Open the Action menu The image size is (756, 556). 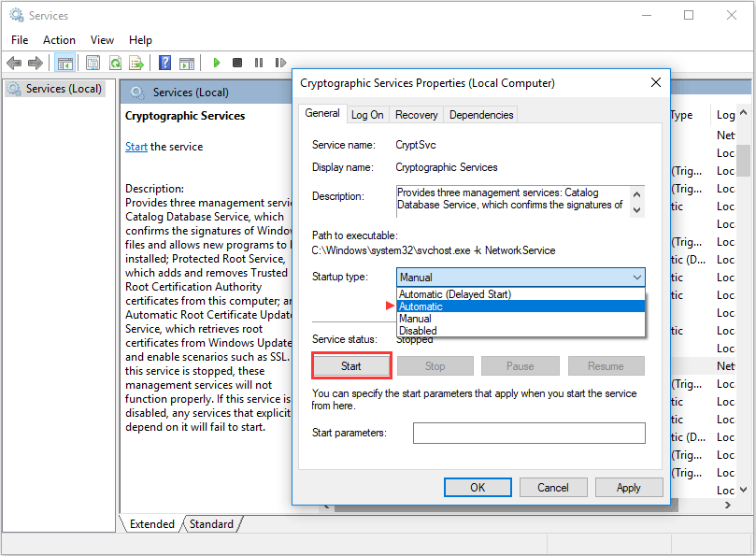pos(59,40)
